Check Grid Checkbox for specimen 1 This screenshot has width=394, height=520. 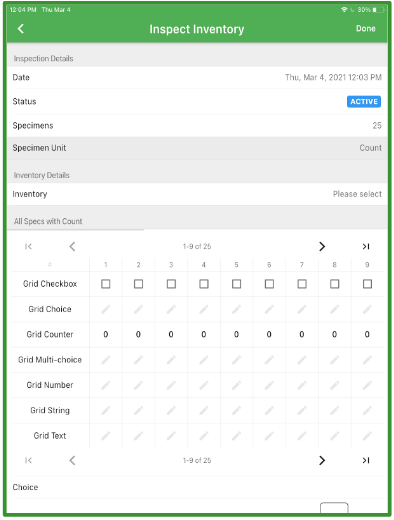pos(106,284)
